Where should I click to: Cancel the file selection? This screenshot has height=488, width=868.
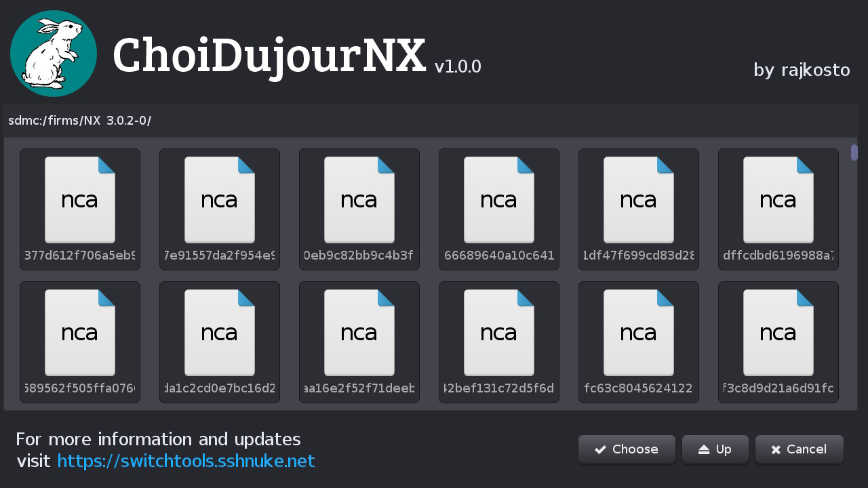tap(800, 449)
